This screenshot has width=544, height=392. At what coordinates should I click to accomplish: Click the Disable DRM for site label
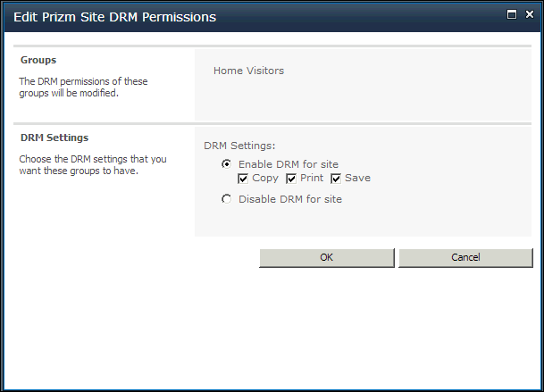coord(290,199)
